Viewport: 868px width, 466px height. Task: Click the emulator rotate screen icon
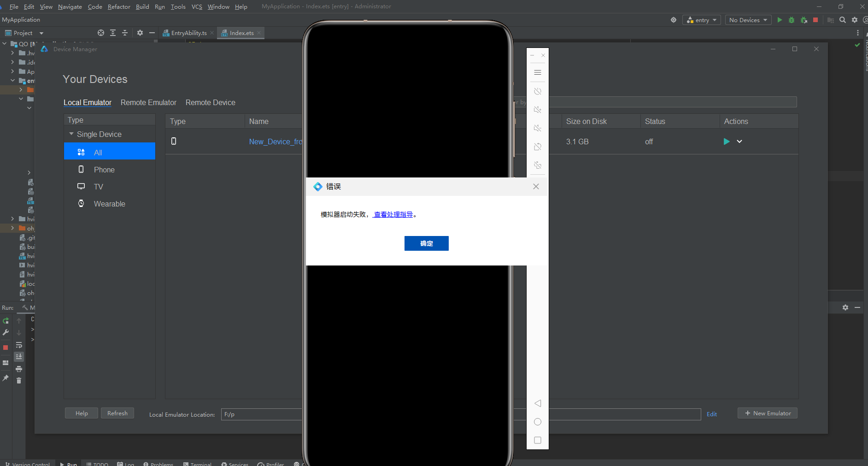click(538, 147)
